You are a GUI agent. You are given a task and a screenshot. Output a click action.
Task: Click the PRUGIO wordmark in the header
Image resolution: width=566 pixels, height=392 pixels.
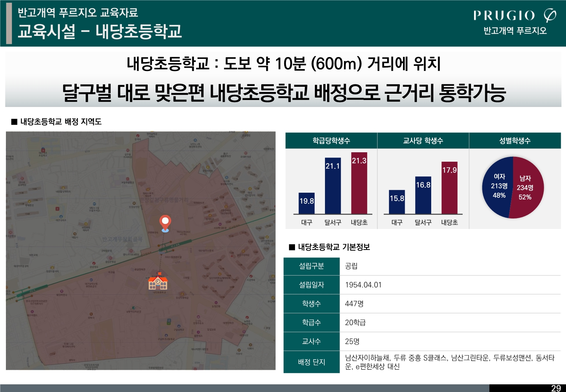pyautogui.click(x=504, y=16)
